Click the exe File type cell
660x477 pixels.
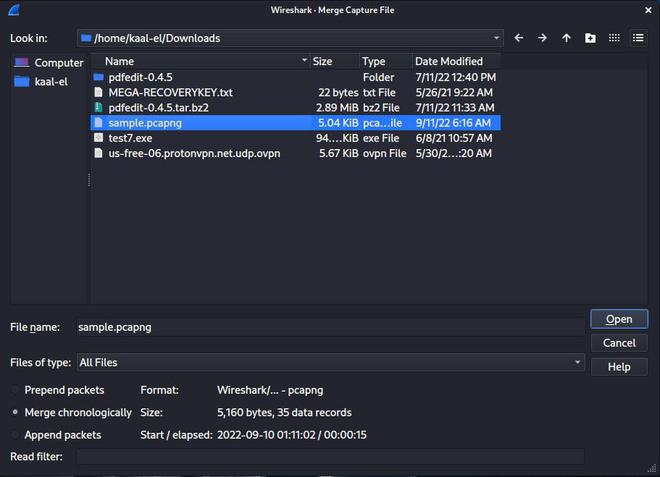coord(381,138)
